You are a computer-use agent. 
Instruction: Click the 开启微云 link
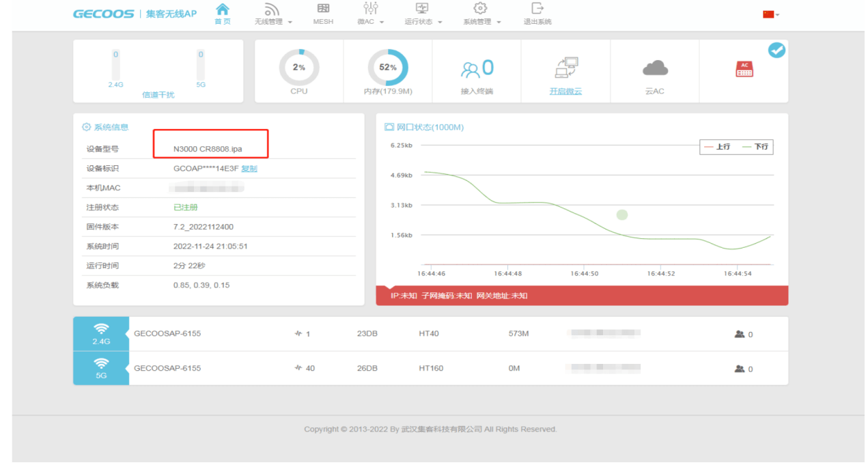click(x=565, y=89)
